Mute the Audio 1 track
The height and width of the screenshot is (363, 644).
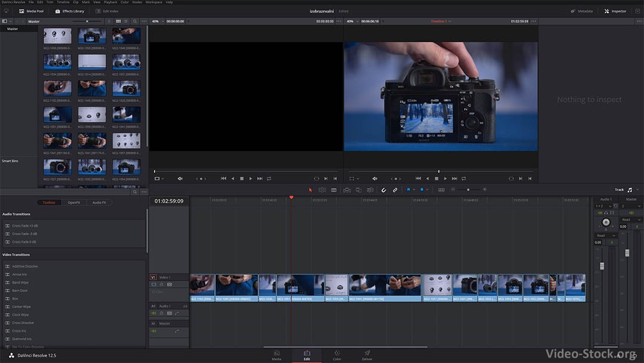[x=154, y=313]
